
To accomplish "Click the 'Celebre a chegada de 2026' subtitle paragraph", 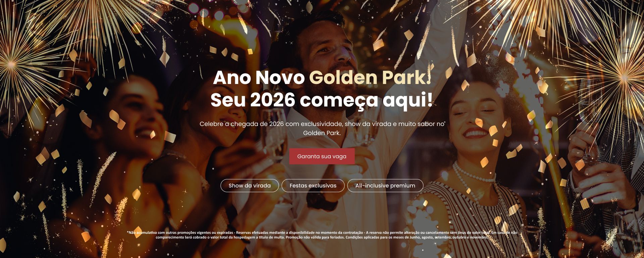I will coord(322,128).
